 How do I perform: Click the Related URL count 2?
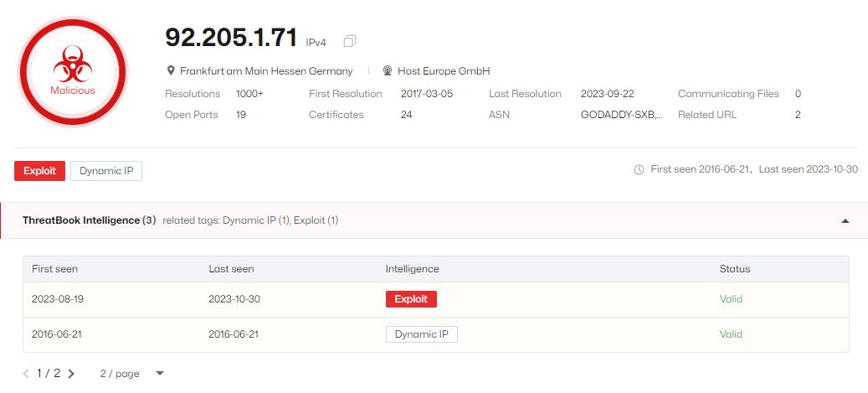tap(798, 115)
